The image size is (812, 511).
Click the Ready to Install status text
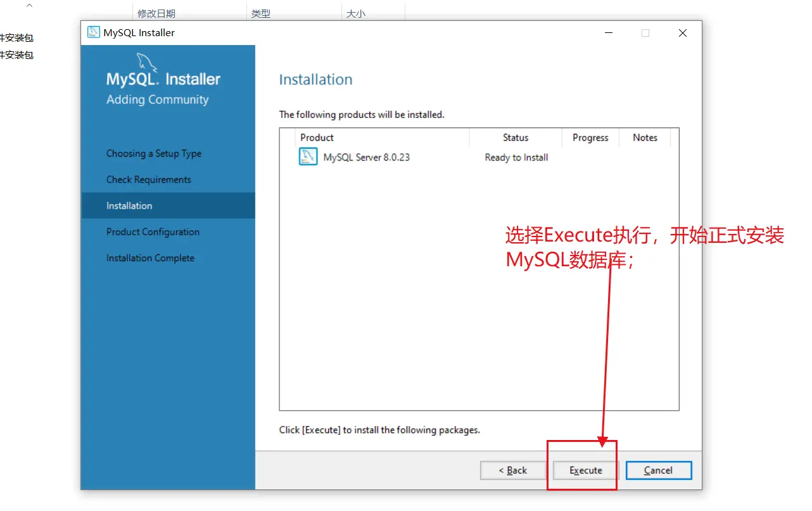click(x=516, y=157)
